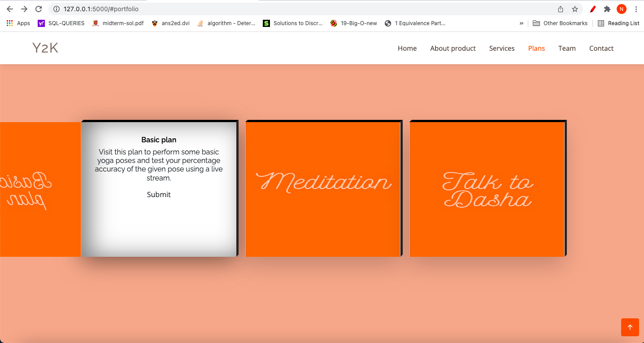Open Chrome's three-dot menu
The image size is (644, 343).
[636, 9]
